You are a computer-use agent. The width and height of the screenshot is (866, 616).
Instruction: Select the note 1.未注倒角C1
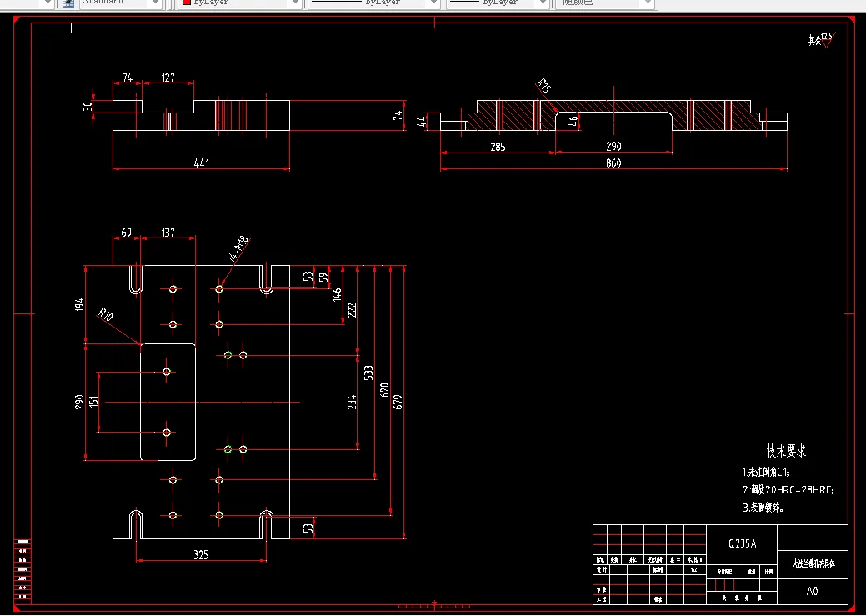[x=766, y=473]
